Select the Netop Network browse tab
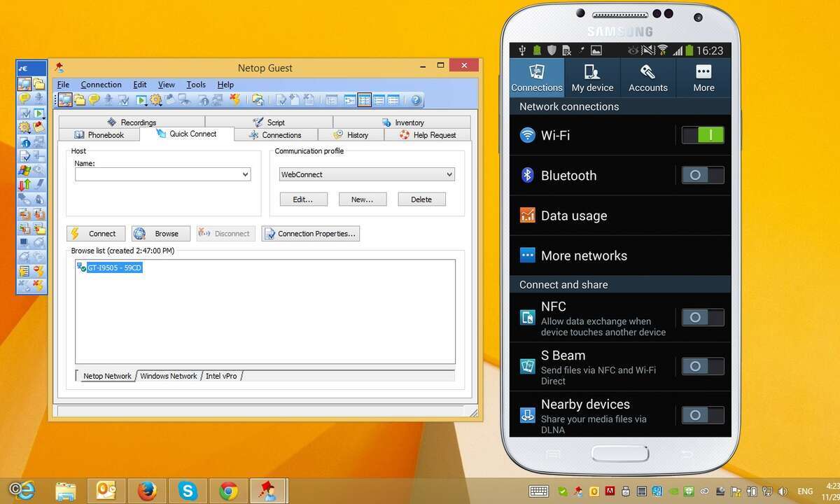Viewport: 840px width, 504px height. click(107, 376)
